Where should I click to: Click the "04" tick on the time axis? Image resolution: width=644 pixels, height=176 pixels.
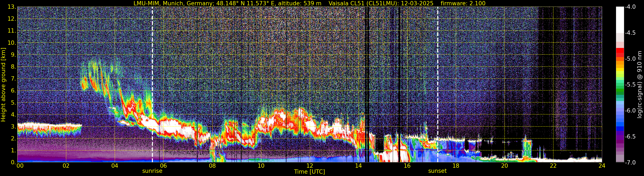click(x=114, y=166)
